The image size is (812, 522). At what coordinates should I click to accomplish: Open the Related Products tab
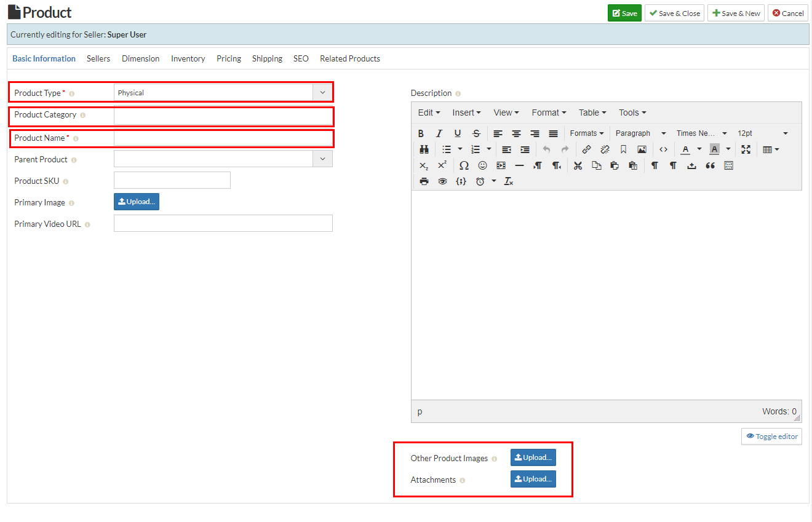coord(349,58)
